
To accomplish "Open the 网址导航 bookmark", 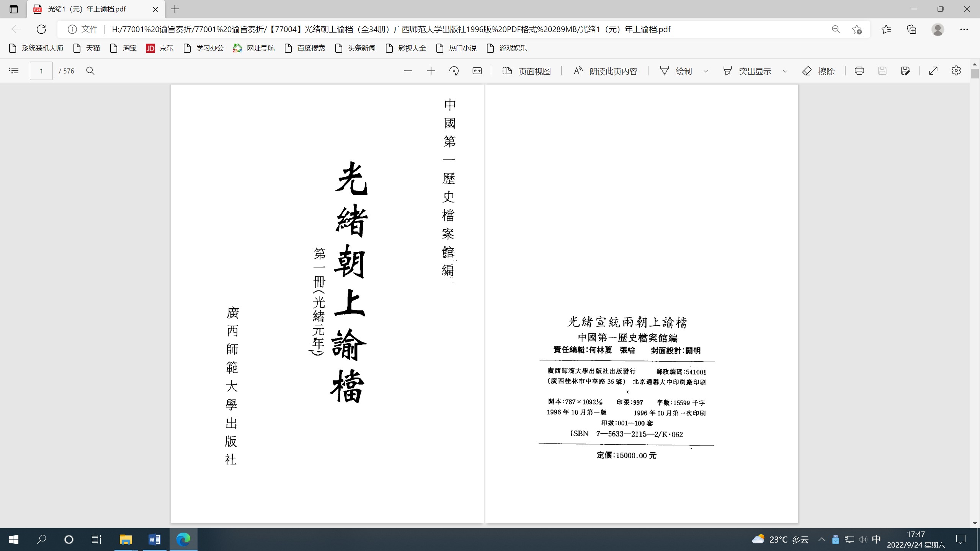I will 254,48.
